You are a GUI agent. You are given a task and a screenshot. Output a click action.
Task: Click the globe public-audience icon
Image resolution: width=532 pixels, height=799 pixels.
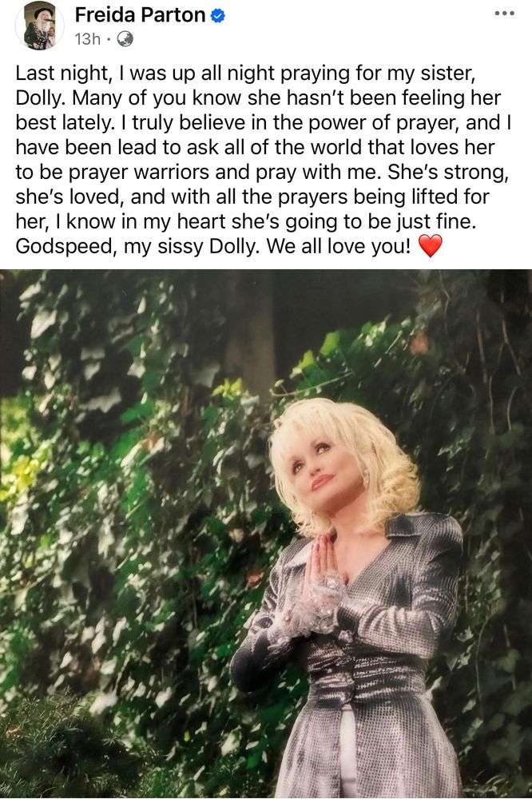click(x=125, y=38)
